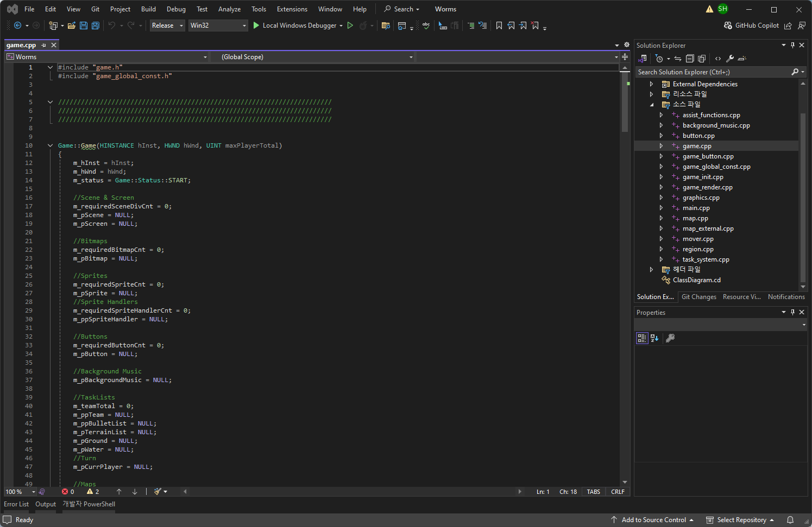This screenshot has width=812, height=527.
Task: Click the Save All toolbar icon
Action: tap(96, 26)
